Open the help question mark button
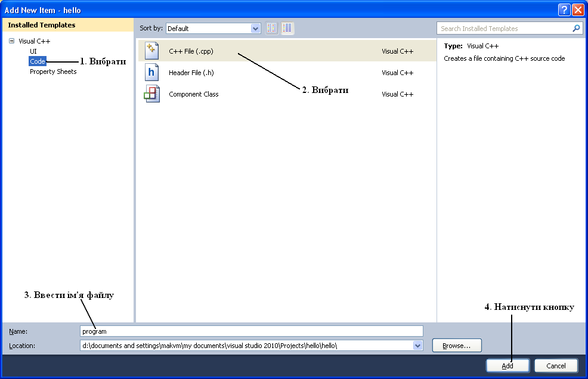This screenshot has height=379, width=588. click(x=564, y=10)
